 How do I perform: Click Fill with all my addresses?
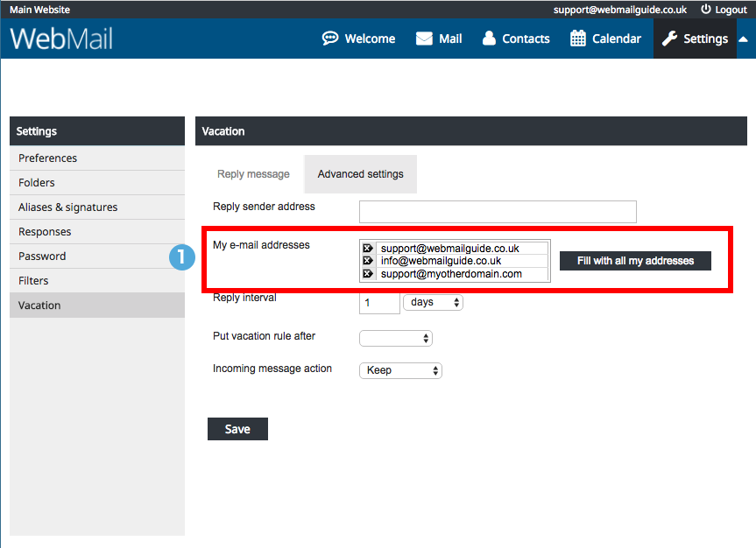(635, 261)
